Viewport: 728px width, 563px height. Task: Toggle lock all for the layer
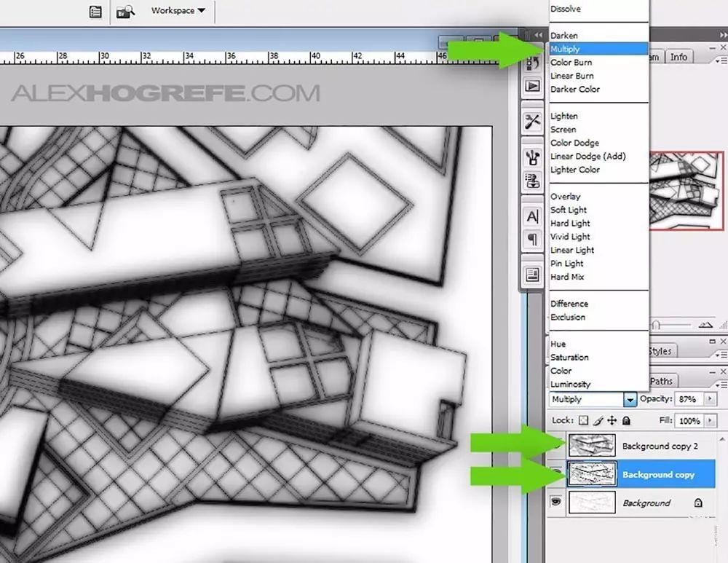[626, 420]
